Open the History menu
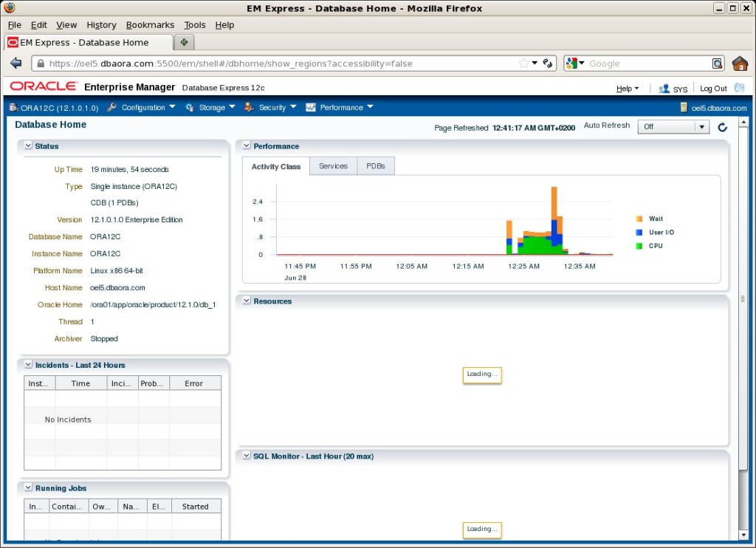 point(101,25)
